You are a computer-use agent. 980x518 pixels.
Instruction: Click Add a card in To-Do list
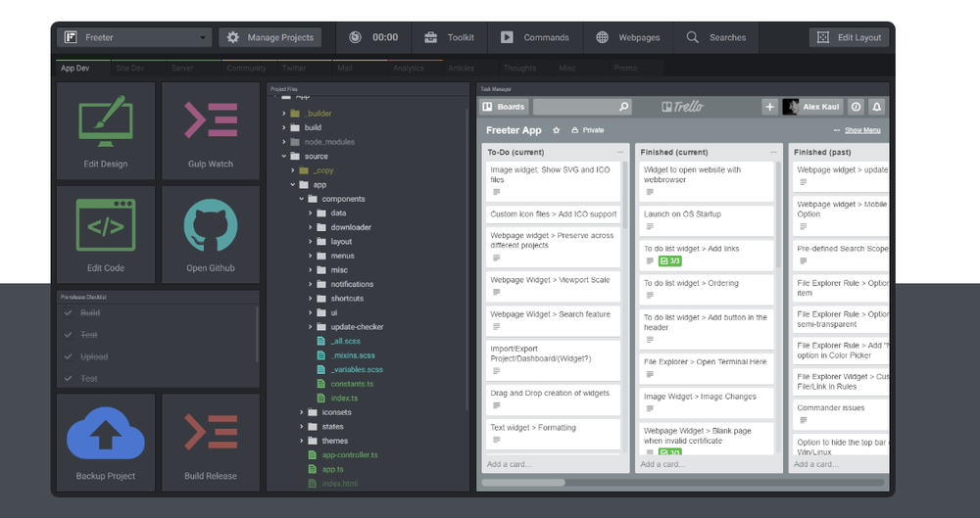point(510,464)
